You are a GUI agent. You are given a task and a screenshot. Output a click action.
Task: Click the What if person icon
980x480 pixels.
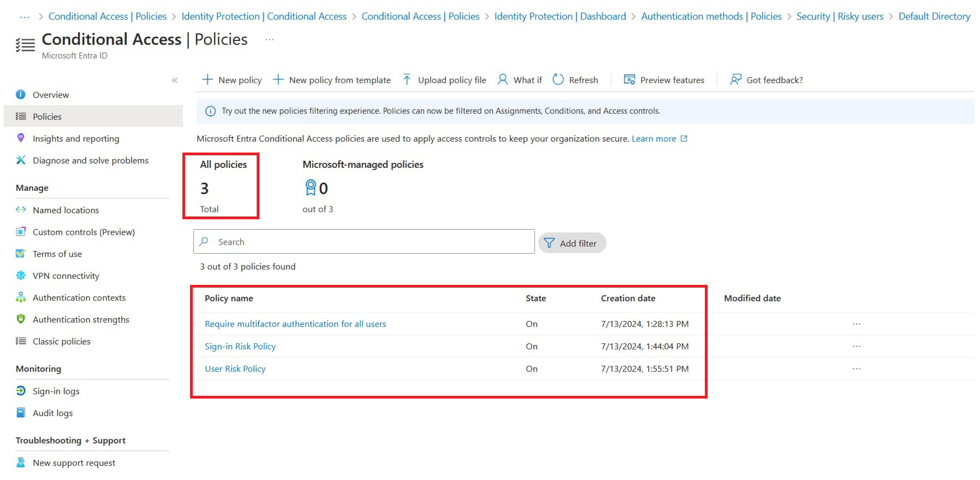tap(502, 80)
